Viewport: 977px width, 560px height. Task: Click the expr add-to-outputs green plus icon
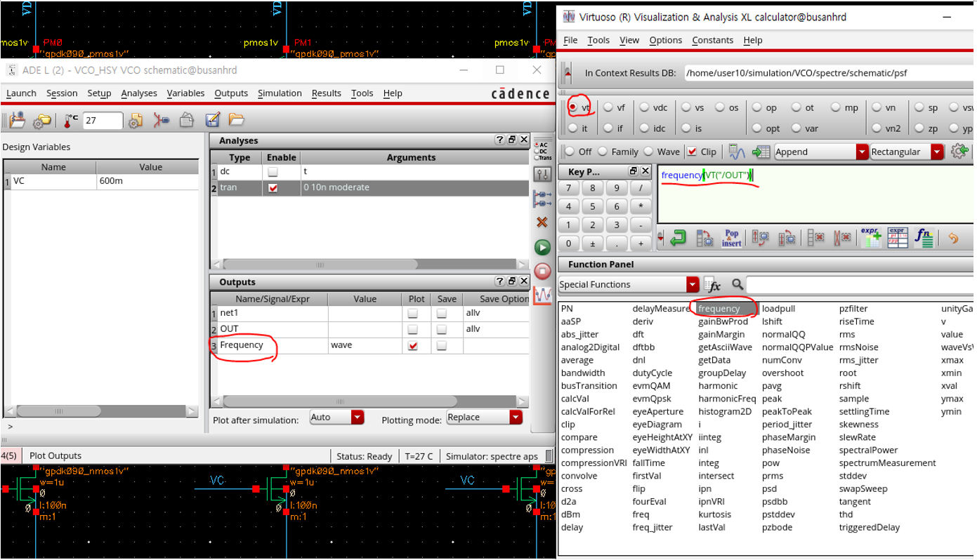click(870, 238)
